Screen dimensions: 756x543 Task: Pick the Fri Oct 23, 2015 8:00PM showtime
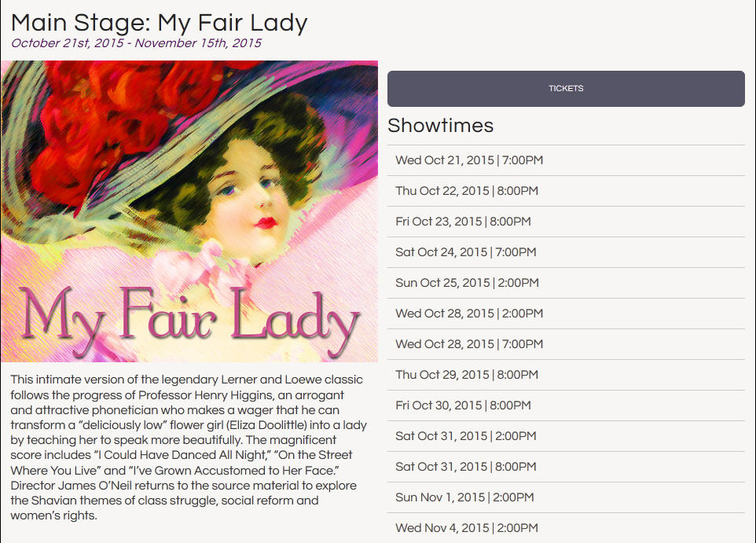[463, 222]
